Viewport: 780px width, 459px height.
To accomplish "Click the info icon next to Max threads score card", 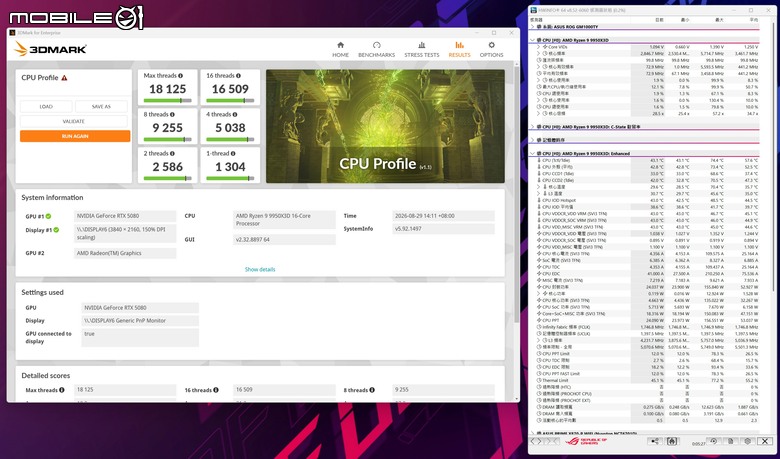I will pos(180,76).
